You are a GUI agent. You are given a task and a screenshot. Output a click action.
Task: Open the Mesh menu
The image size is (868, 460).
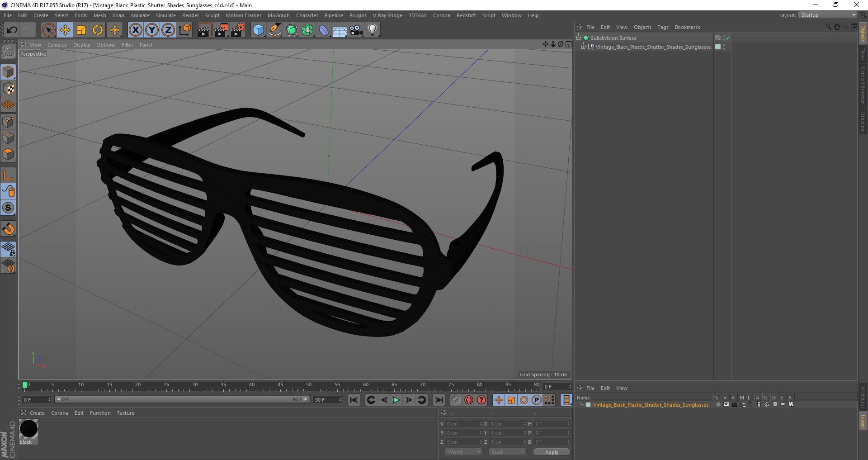pyautogui.click(x=99, y=15)
